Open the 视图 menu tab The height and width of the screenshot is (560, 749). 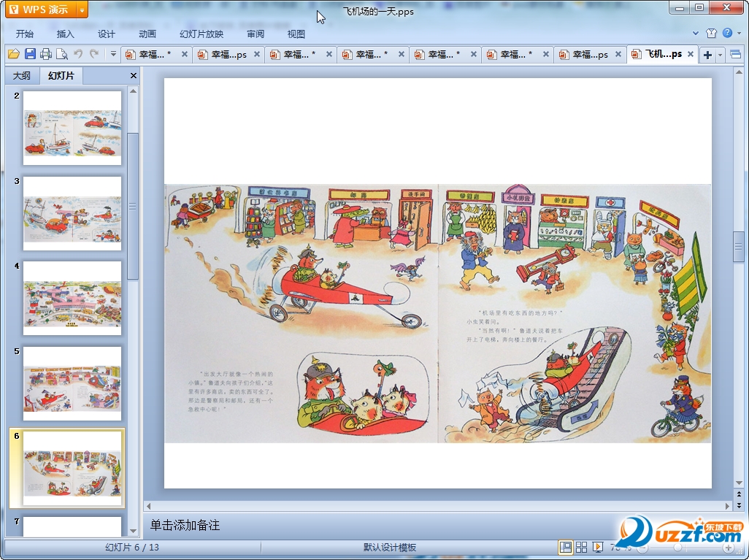296,34
